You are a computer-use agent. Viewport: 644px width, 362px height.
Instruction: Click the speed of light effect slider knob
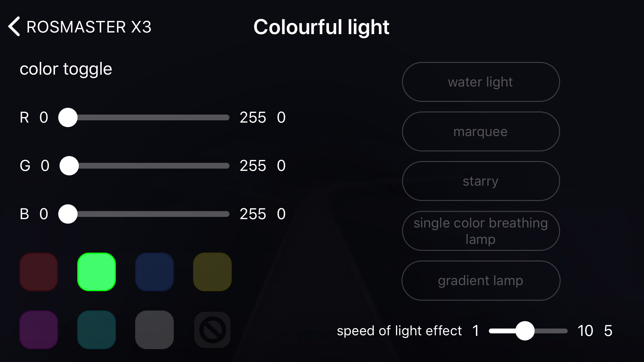(525, 331)
